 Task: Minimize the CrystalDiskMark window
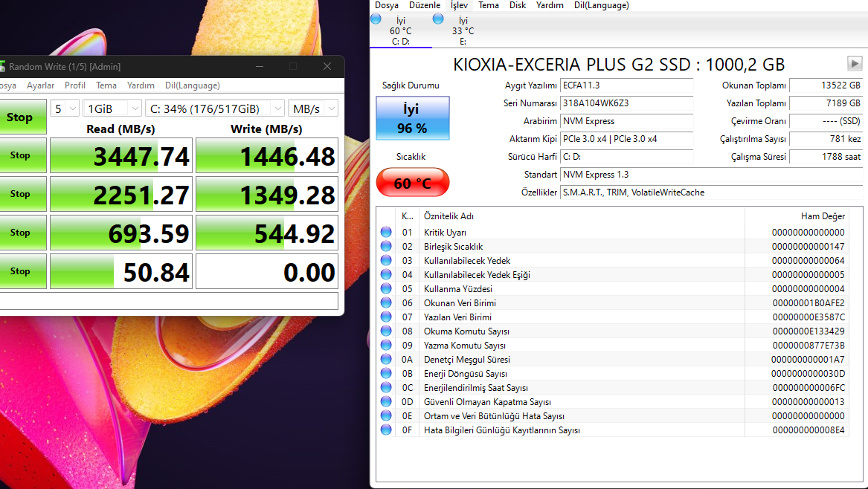coord(260,66)
